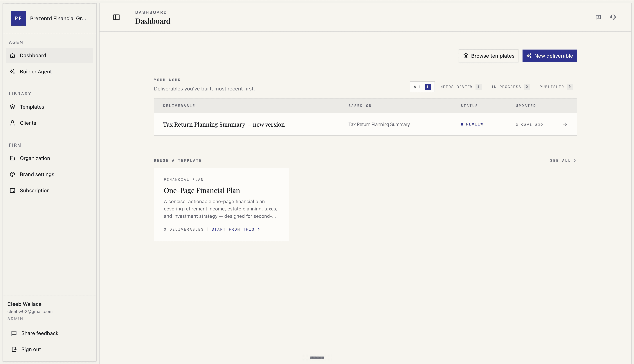Select the All filter tab

pyautogui.click(x=422, y=87)
